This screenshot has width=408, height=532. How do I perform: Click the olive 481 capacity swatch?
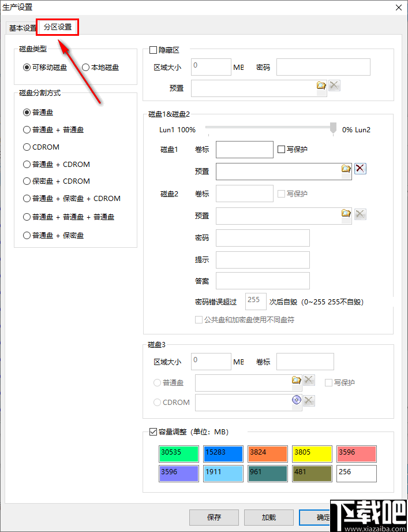coord(312,473)
